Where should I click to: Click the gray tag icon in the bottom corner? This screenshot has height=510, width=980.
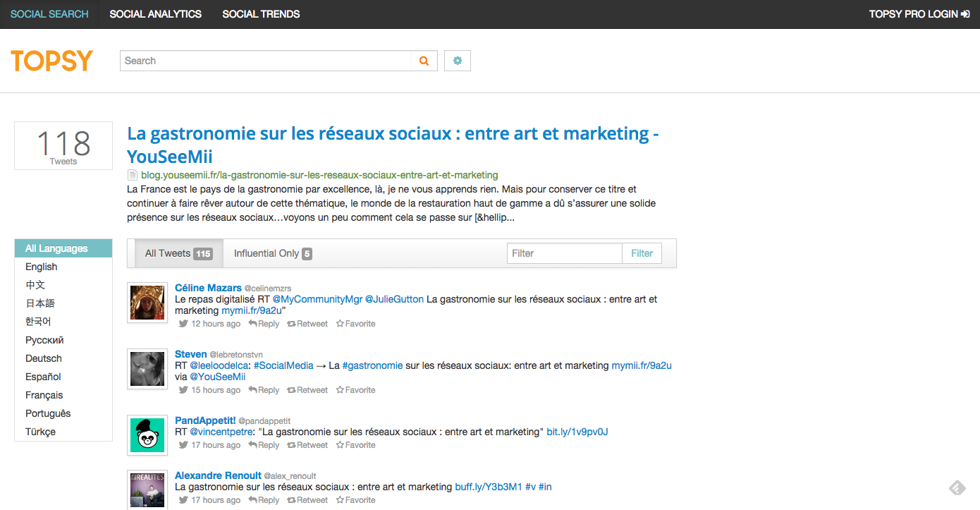(957, 488)
